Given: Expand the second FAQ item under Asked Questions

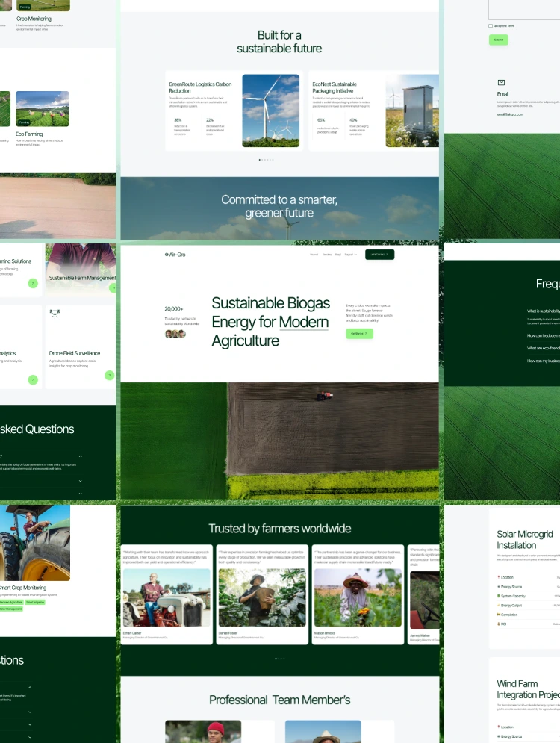Looking at the screenshot, I should pos(80,481).
